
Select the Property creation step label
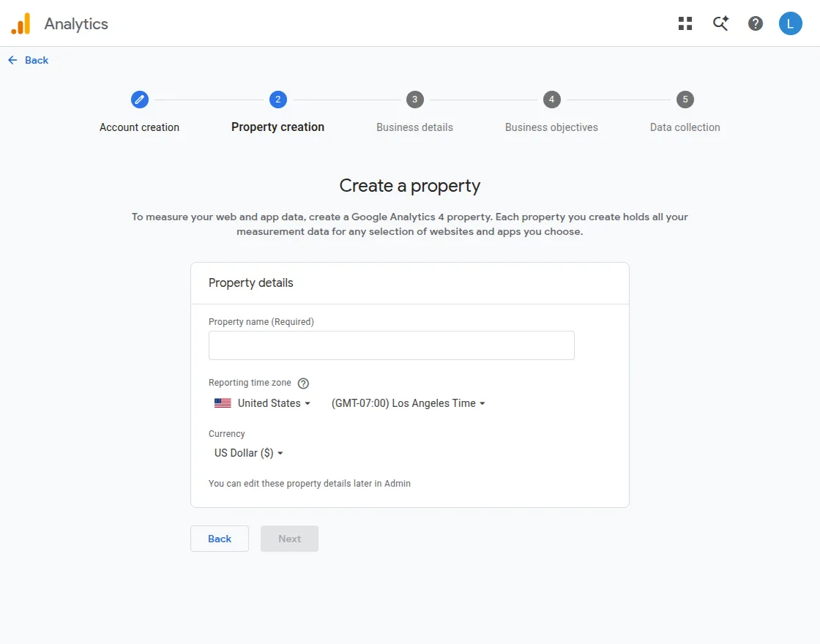(x=277, y=127)
